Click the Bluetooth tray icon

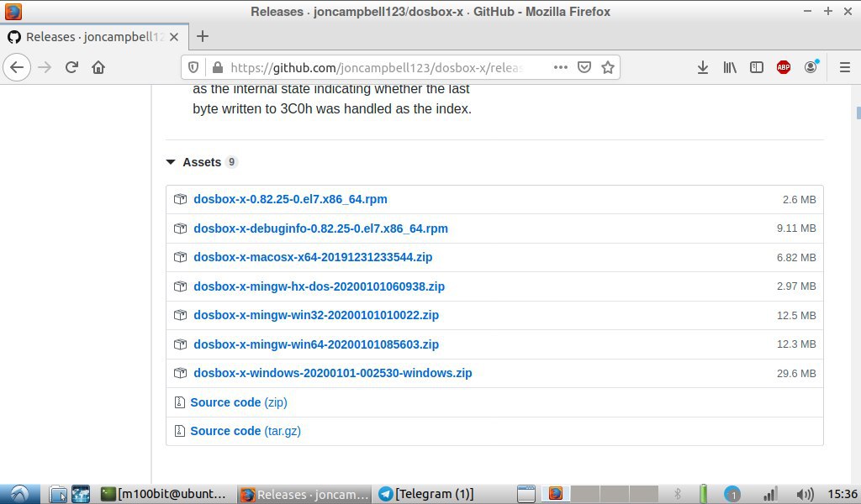click(677, 494)
